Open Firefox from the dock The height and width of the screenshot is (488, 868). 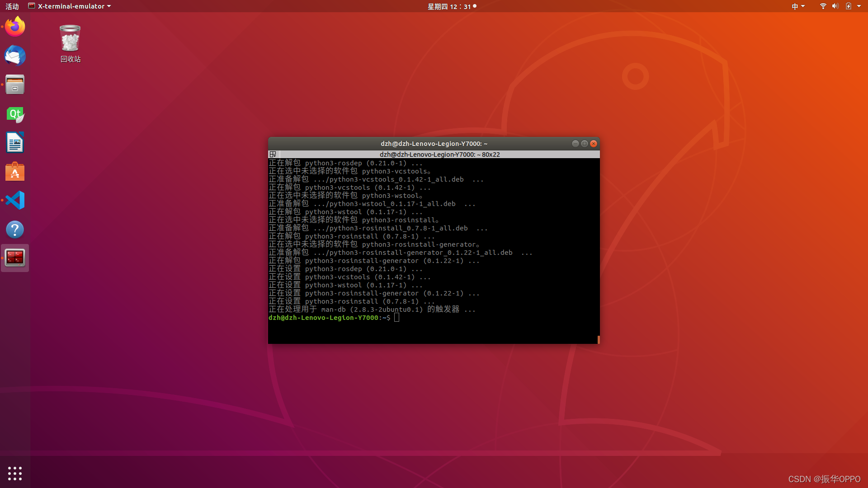pyautogui.click(x=15, y=27)
